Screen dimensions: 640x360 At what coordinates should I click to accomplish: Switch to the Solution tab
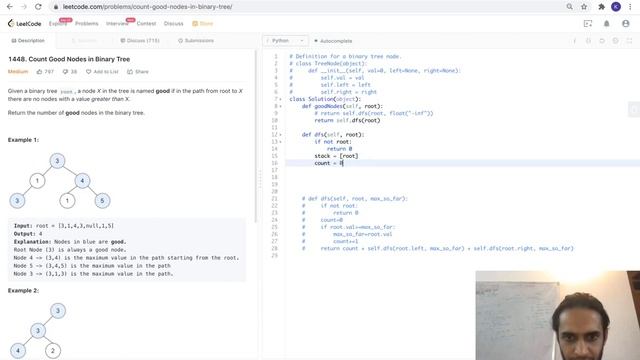(84, 41)
